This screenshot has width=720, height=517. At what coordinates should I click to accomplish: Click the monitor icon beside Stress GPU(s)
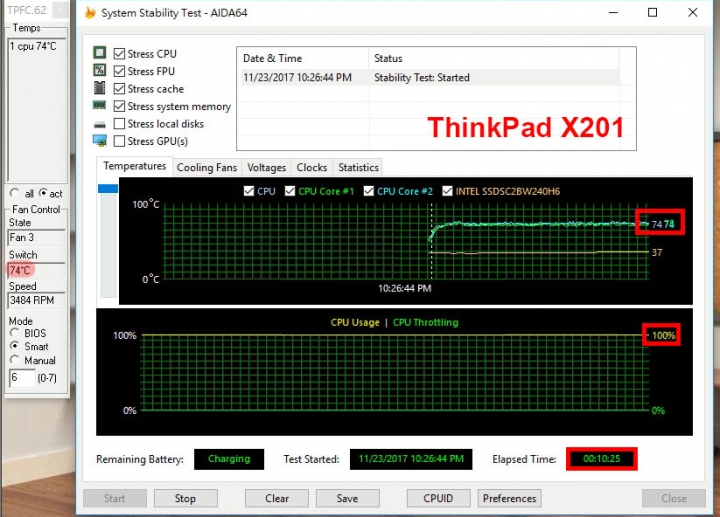click(100, 140)
